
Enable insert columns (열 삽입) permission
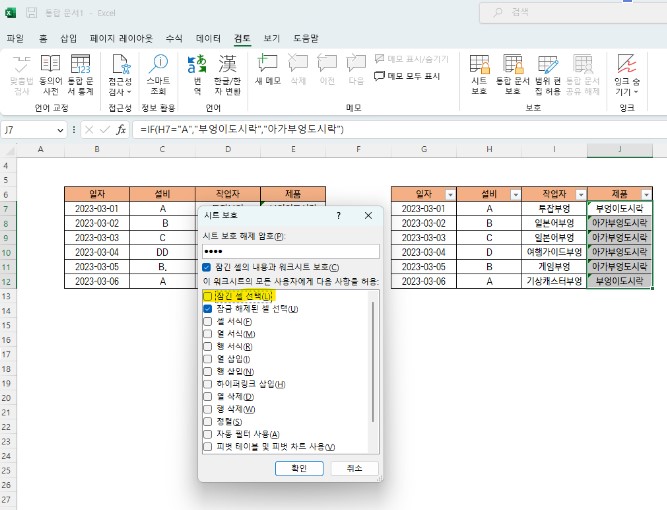click(208, 359)
